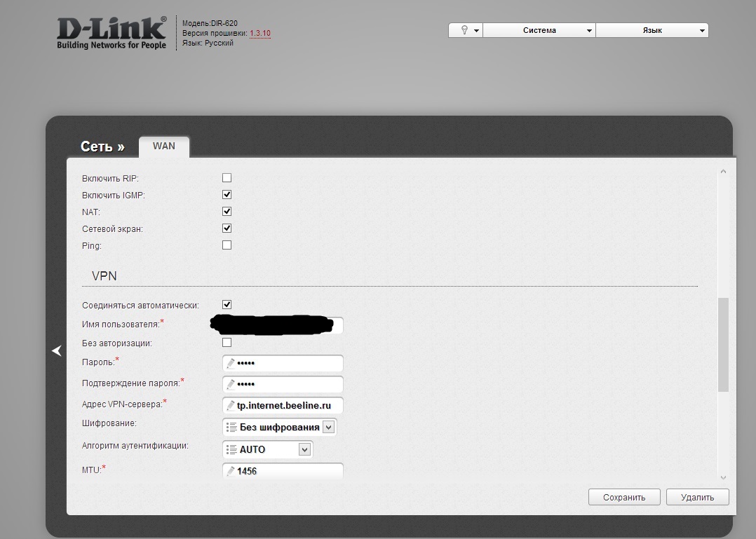Click the Имя пользователя input field
This screenshot has height=539, width=756.
point(283,325)
